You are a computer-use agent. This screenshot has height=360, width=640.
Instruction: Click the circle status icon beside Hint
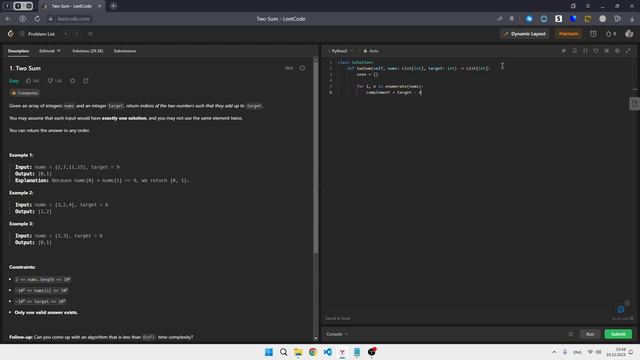(x=302, y=68)
